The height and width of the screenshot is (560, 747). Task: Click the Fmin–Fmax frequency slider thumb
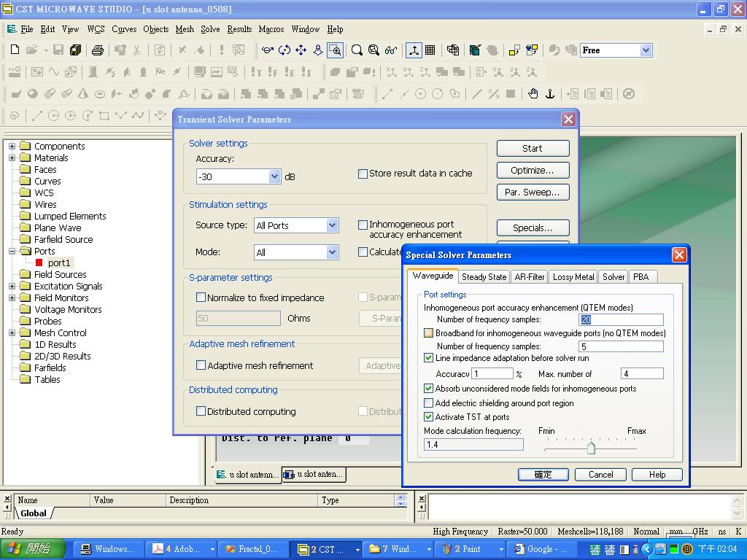[x=591, y=448]
